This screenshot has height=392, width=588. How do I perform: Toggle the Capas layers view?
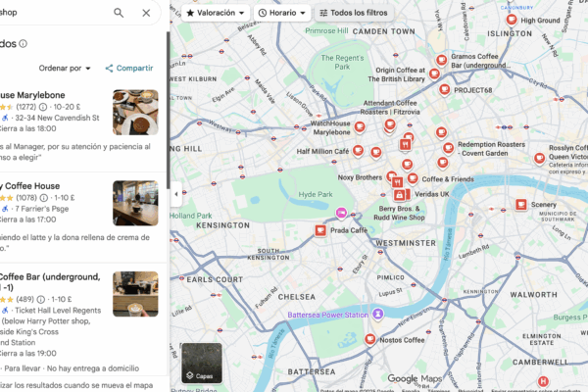(x=201, y=363)
